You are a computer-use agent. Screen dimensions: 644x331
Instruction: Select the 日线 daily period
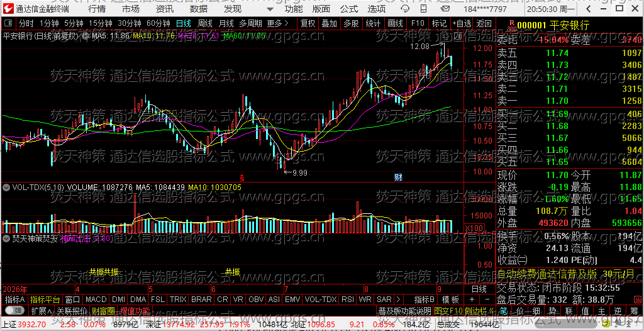(183, 23)
